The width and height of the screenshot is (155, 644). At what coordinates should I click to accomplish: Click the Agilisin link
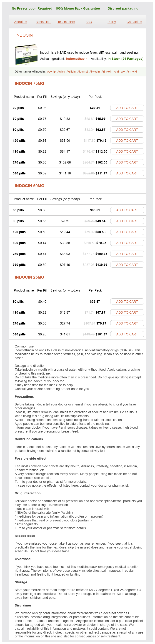71,72
